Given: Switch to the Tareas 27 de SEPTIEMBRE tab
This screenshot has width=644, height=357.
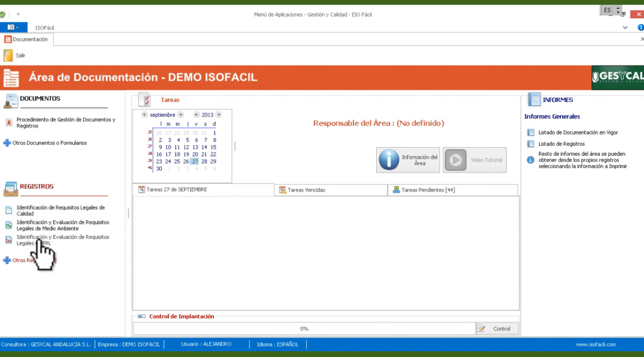Looking at the screenshot, I should point(203,190).
